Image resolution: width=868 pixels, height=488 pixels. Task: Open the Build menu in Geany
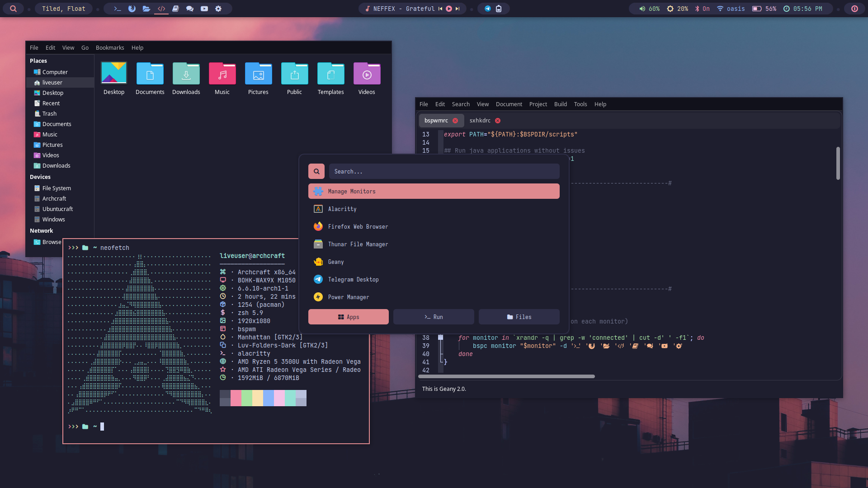pyautogui.click(x=560, y=104)
